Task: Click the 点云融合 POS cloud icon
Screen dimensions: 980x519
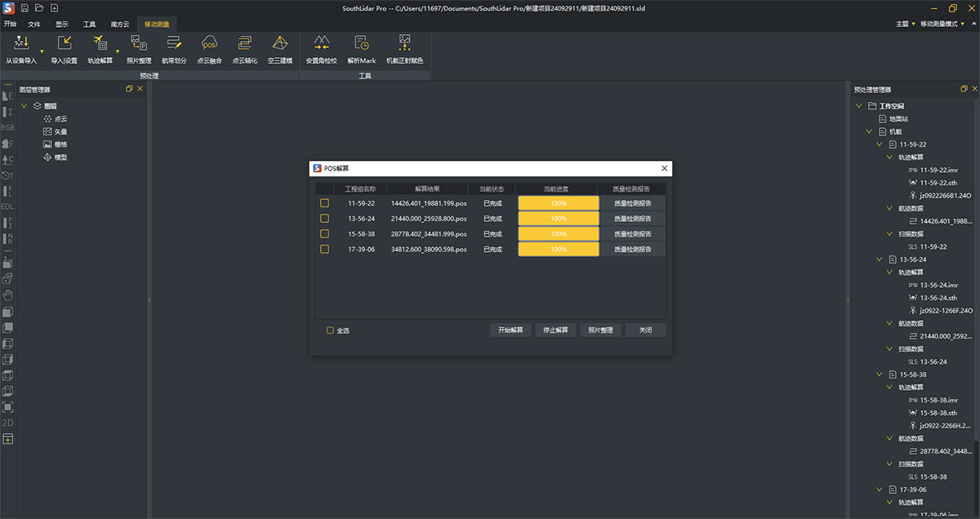Action: 209,44
